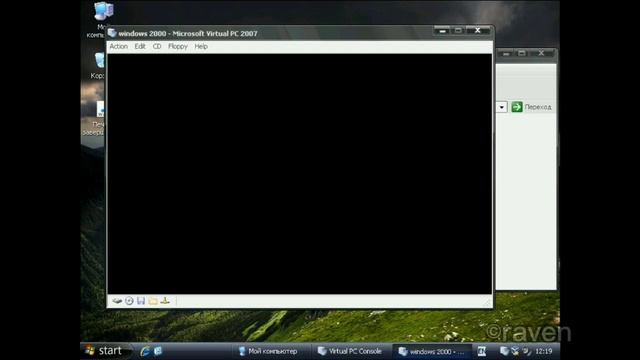Screen dimensions: 640x360
Task: Click the Show Desktop quick launch icon
Action: (158, 351)
